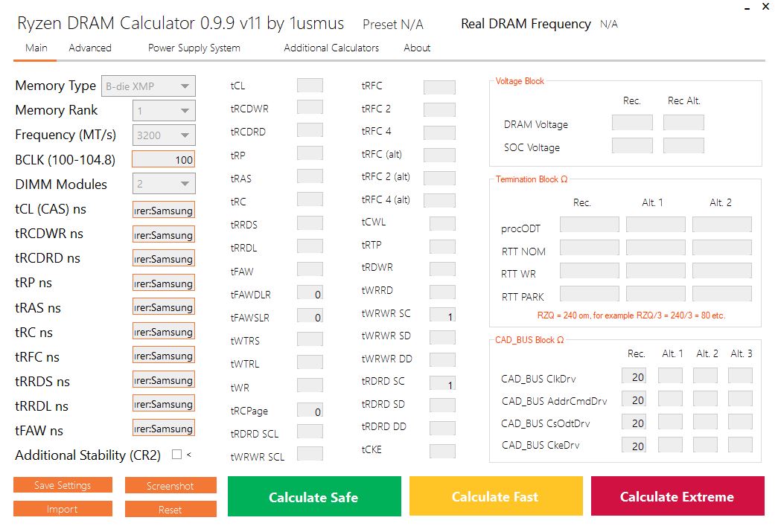Click Calculate Safe green button
Screen dimensions: 778x532
(314, 497)
